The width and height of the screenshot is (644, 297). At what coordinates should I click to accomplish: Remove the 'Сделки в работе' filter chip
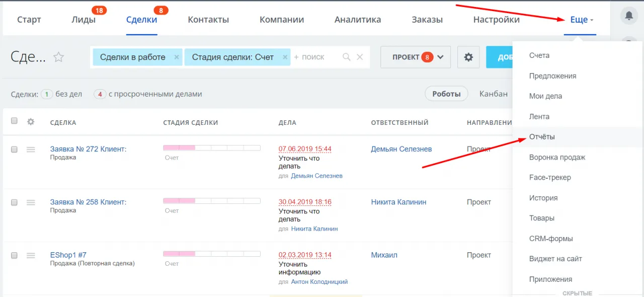click(x=177, y=57)
